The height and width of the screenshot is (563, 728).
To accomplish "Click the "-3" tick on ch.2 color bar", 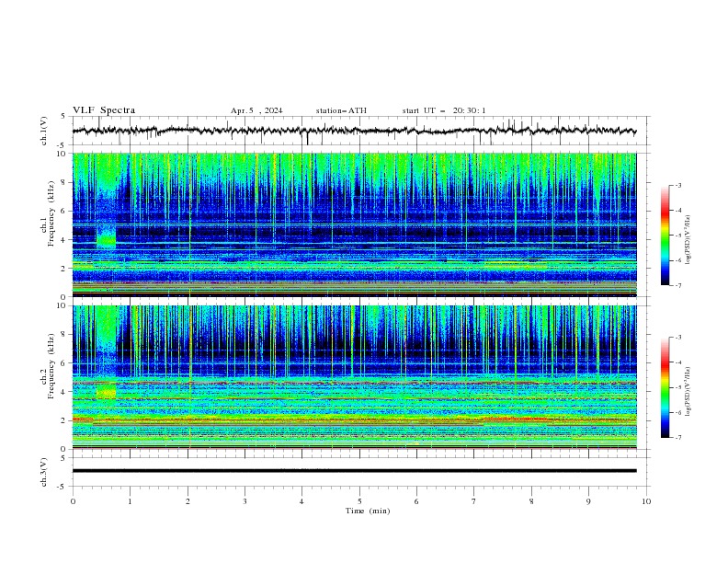I will click(x=677, y=338).
